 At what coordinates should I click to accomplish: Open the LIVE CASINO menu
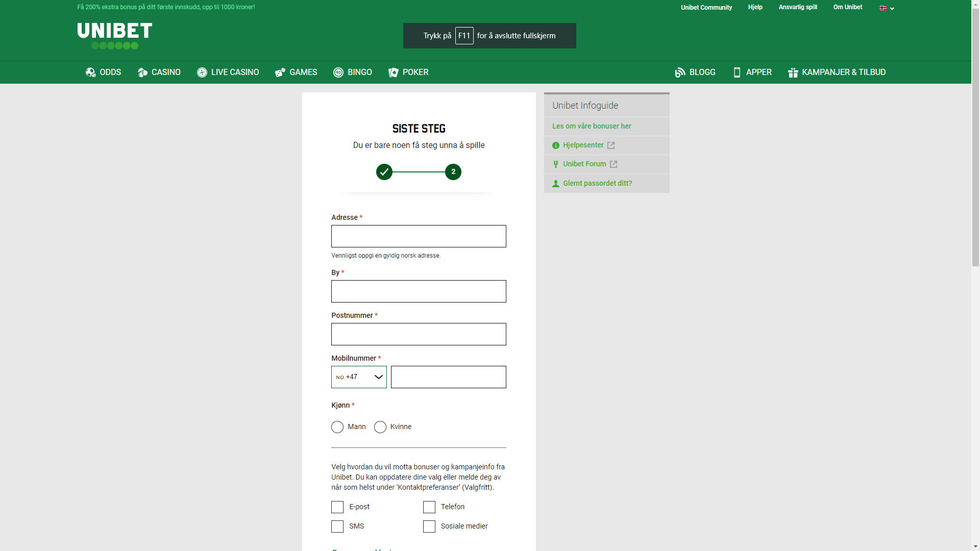(x=228, y=72)
